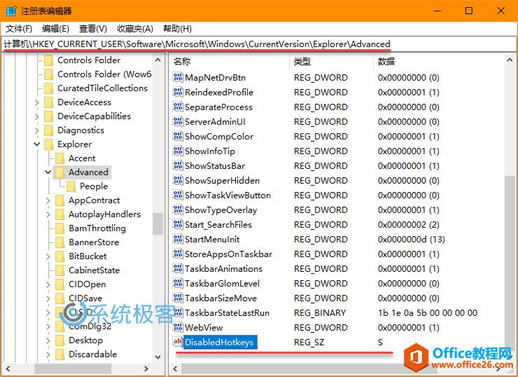
Task: Click the ShowStatusBar value icon
Action: (178, 165)
